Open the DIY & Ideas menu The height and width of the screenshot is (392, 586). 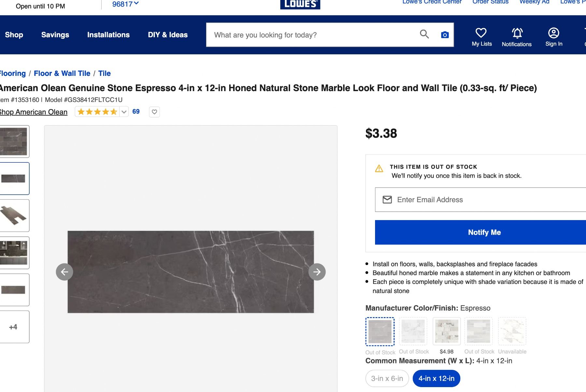[168, 35]
